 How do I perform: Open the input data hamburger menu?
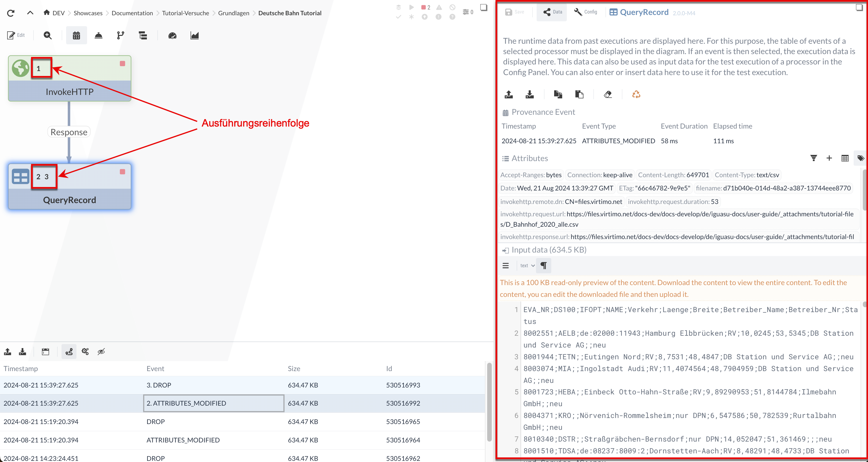506,266
